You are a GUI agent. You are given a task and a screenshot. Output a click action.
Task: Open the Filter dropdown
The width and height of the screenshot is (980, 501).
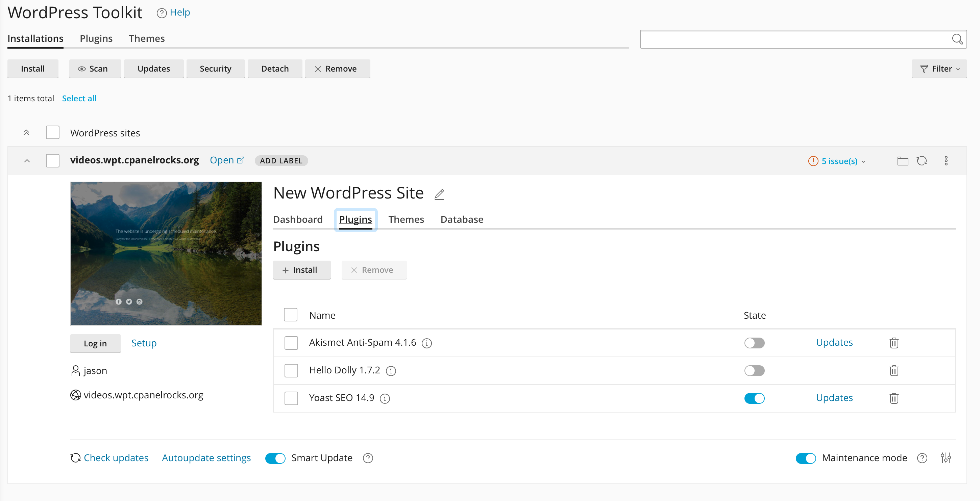point(939,69)
